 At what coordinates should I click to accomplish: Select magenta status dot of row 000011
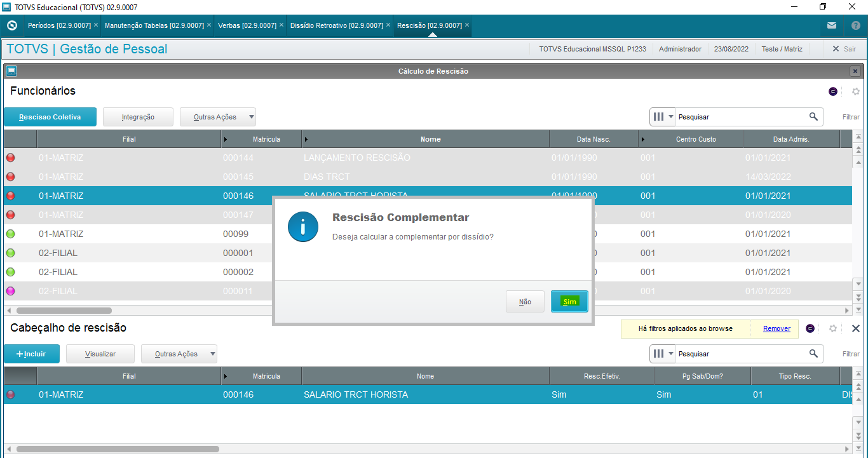tap(10, 291)
